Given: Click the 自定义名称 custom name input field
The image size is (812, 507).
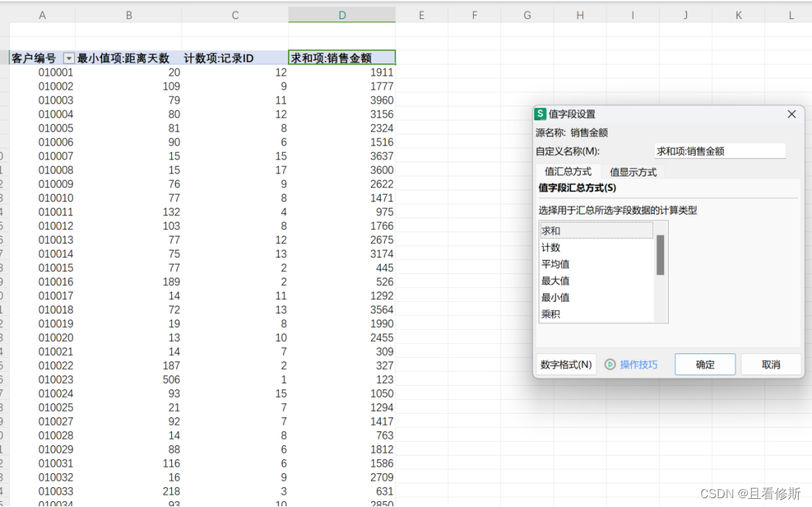Looking at the screenshot, I should click(720, 150).
